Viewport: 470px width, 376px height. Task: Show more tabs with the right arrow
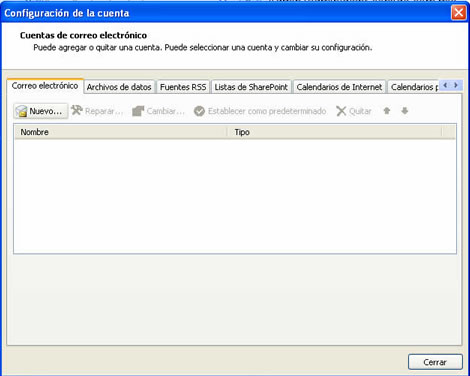point(456,85)
